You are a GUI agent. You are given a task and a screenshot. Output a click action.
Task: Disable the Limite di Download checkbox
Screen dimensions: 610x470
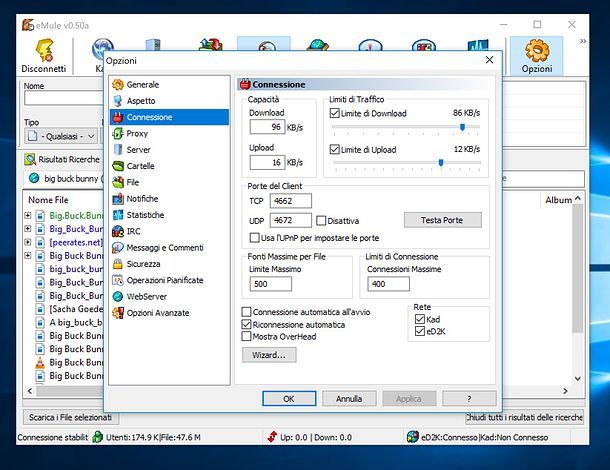335,114
